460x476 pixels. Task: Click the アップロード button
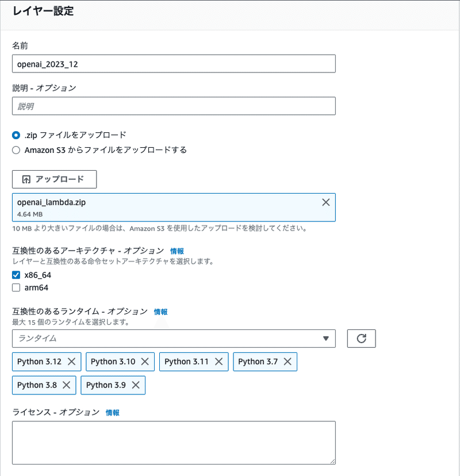(55, 179)
